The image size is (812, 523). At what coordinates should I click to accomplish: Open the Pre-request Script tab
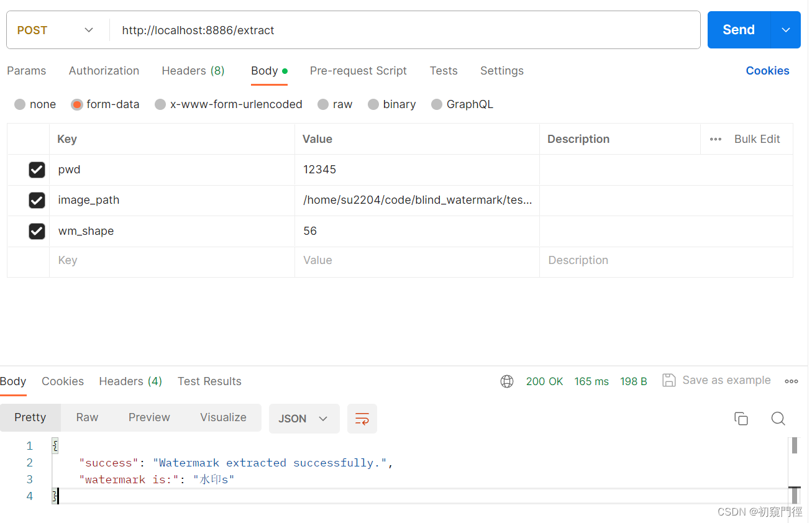click(x=358, y=71)
